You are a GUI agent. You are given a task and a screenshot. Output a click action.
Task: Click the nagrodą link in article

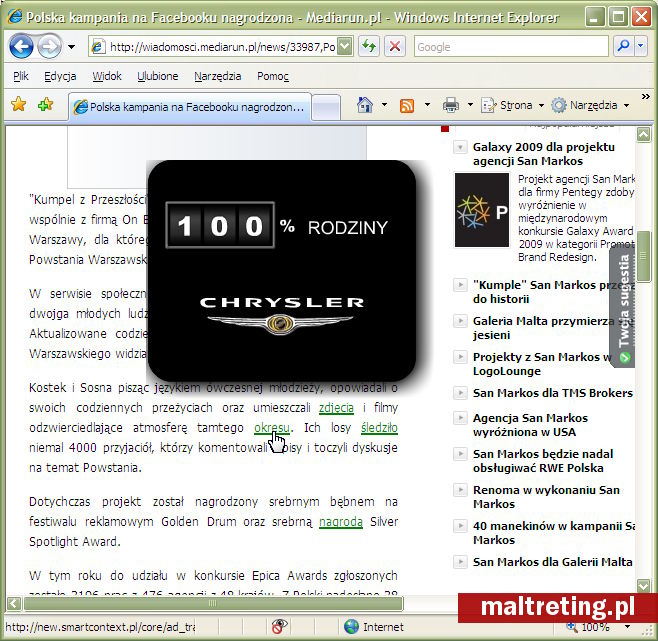coord(341,522)
